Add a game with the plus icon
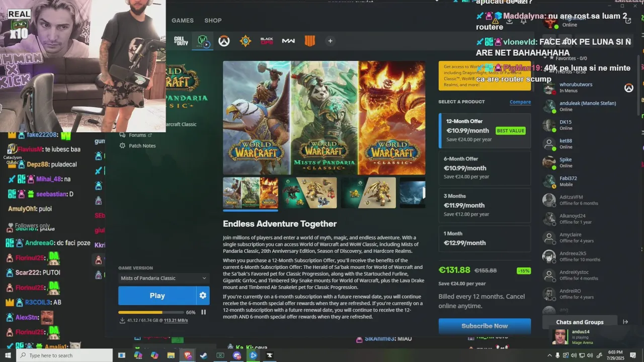Screen dimensions: 644x362 [330, 41]
